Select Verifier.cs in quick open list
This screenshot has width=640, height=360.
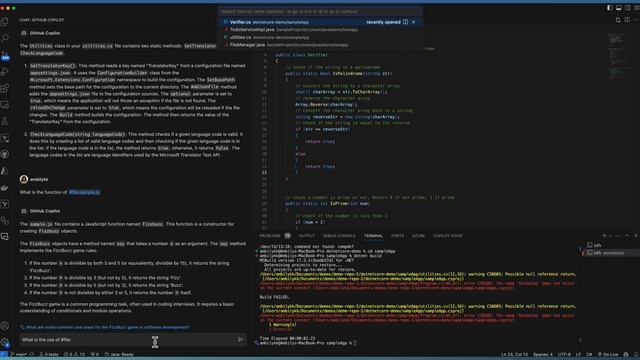(x=320, y=22)
